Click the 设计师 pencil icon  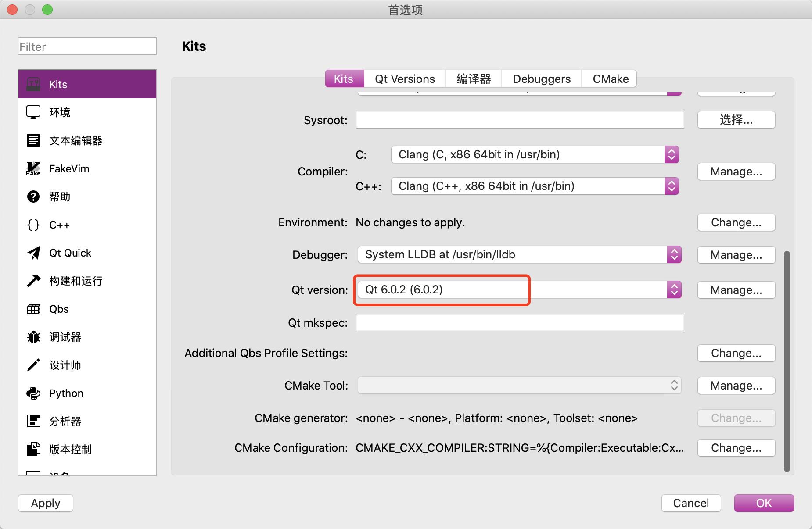[x=33, y=365]
